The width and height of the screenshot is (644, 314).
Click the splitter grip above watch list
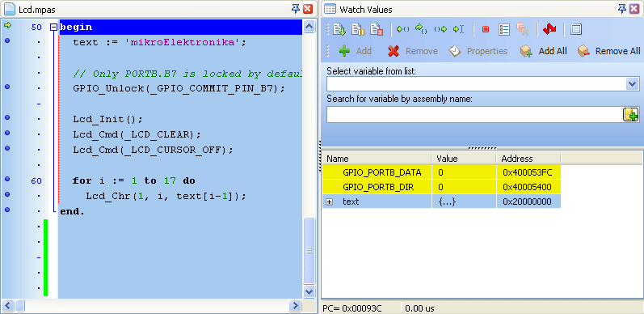click(482, 148)
